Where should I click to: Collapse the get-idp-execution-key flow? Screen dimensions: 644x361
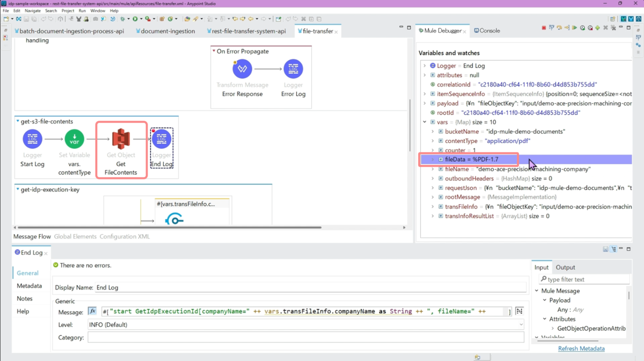tap(18, 189)
